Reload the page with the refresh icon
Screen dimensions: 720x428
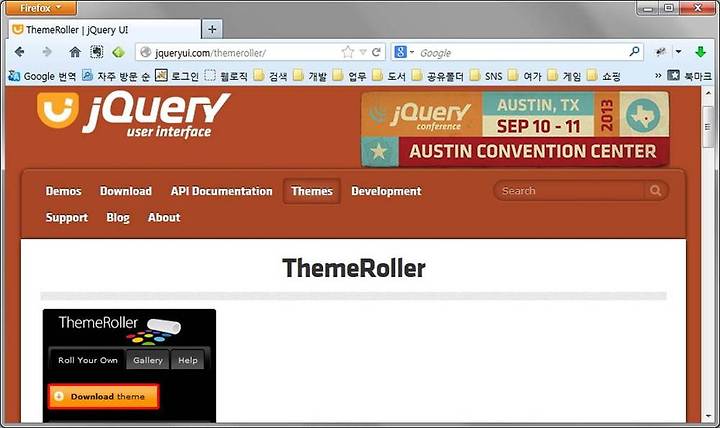[x=376, y=52]
